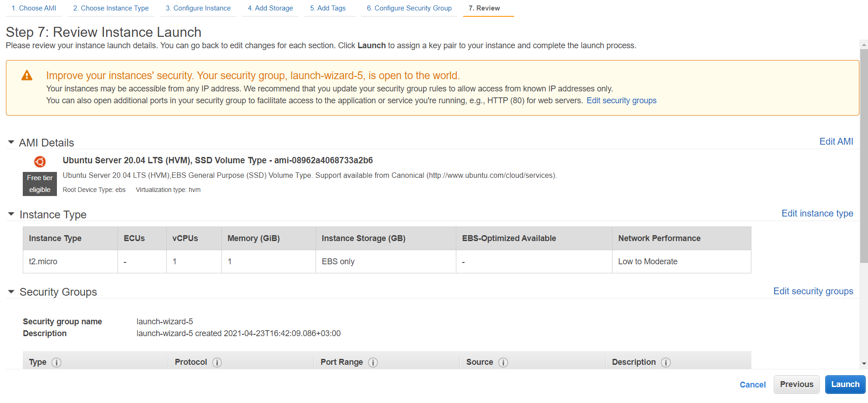Click the Free tier eligible badge

pos(40,184)
